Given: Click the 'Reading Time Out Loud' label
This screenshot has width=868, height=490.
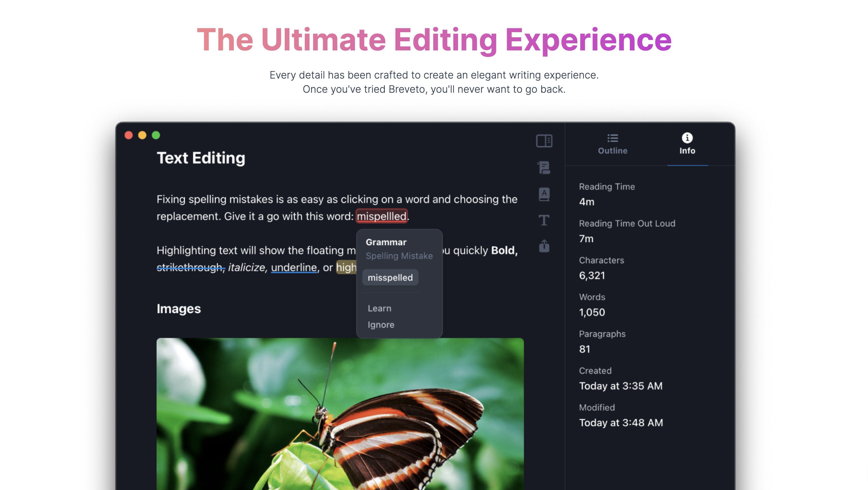Looking at the screenshot, I should [627, 223].
